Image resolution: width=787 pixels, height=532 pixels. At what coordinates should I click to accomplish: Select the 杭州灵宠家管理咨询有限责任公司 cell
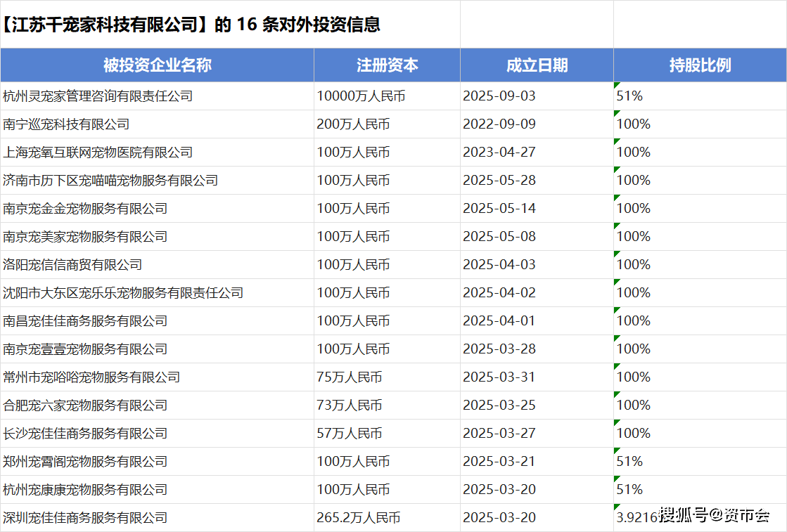[x=98, y=96]
